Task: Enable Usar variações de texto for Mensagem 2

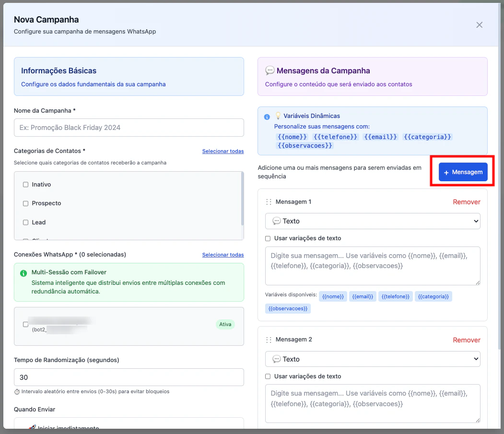Action: [x=268, y=376]
